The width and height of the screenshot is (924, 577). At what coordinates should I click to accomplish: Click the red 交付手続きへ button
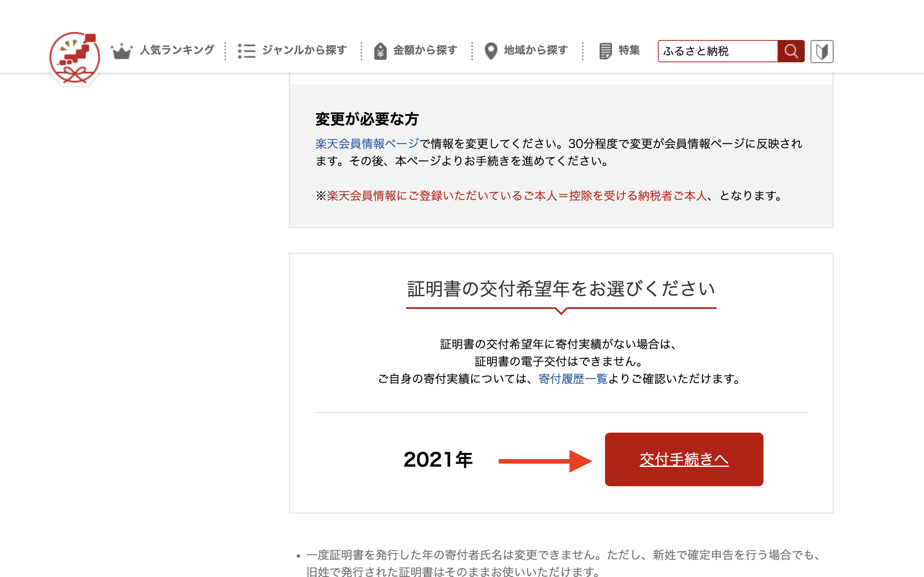684,459
